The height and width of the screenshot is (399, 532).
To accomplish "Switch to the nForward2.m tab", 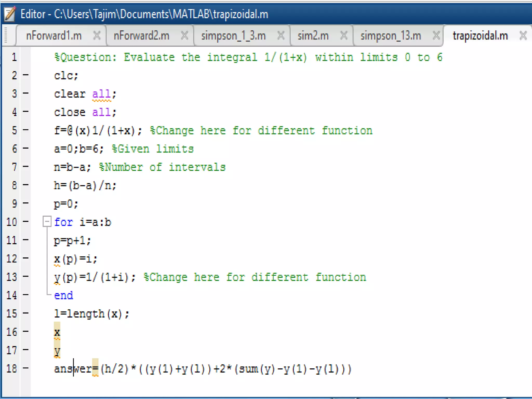I will 142,36.
